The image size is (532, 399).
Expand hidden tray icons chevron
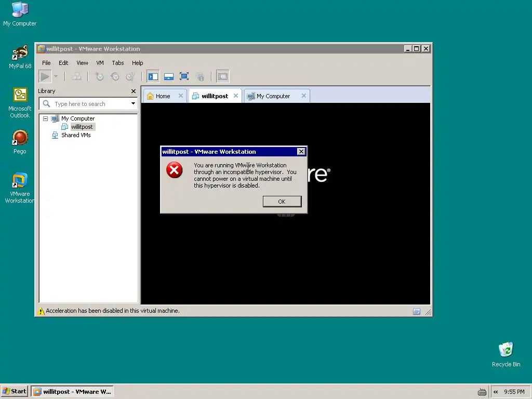[x=496, y=392]
